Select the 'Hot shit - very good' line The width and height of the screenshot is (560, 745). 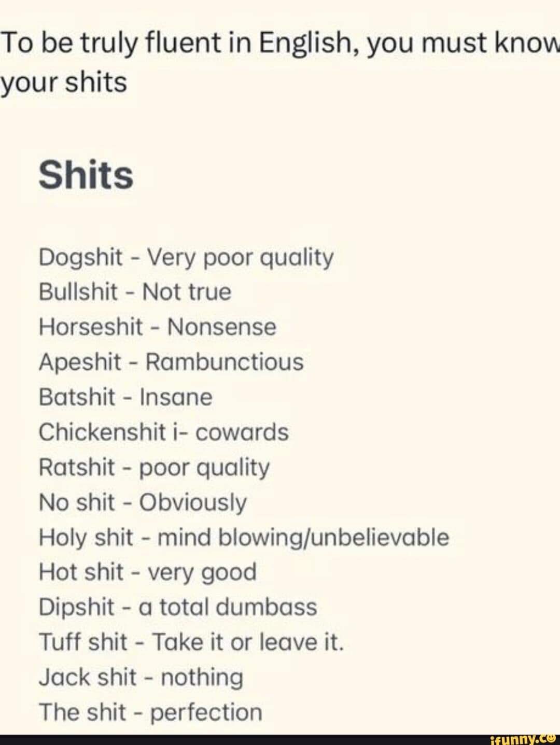[148, 572]
